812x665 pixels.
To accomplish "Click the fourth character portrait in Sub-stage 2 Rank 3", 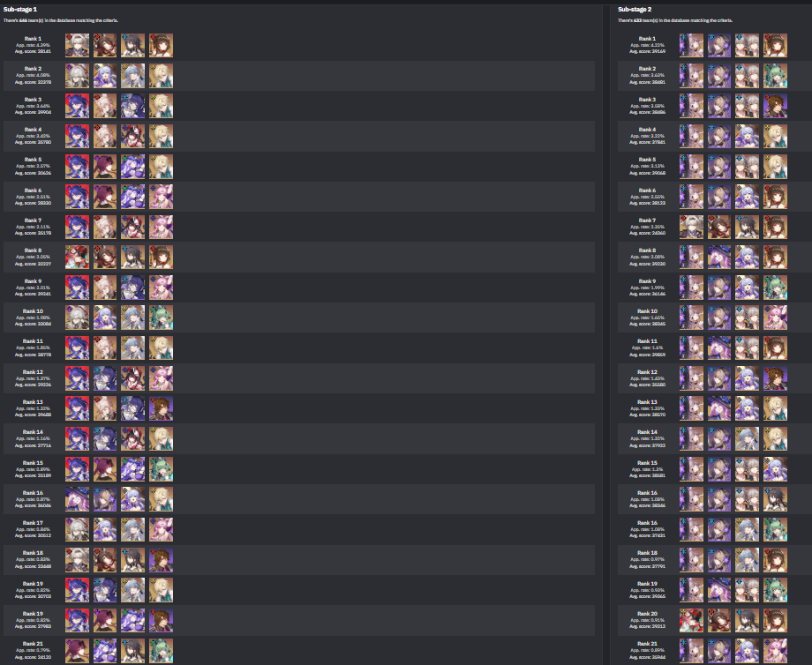I will (775, 106).
